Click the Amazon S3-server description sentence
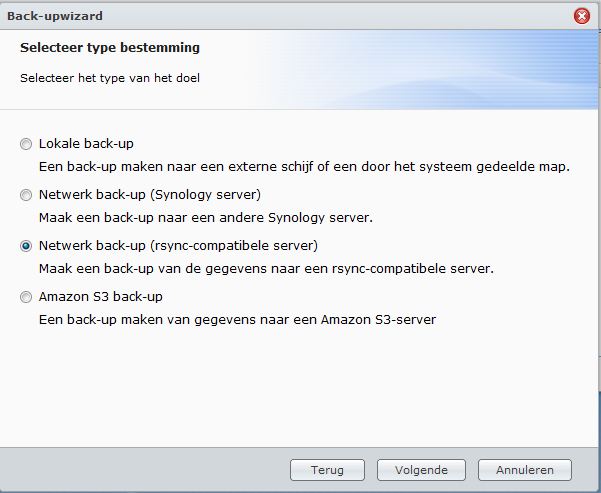The height and width of the screenshot is (493, 601). tap(238, 320)
